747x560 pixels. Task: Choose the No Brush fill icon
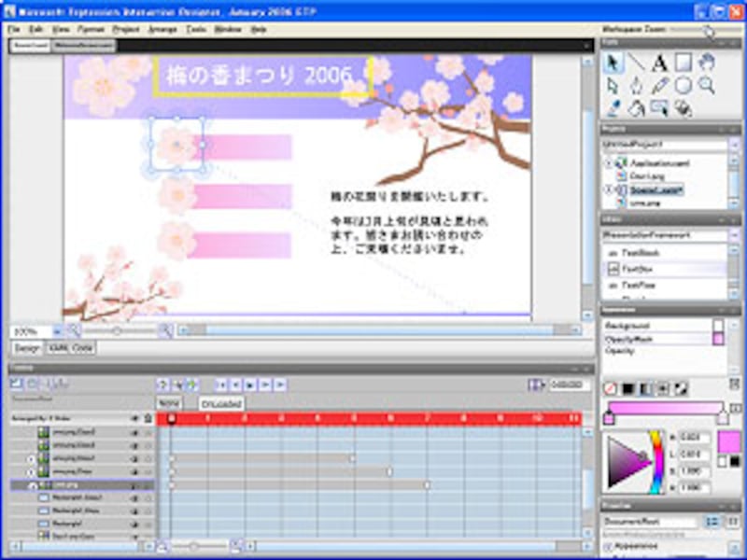[x=610, y=388]
